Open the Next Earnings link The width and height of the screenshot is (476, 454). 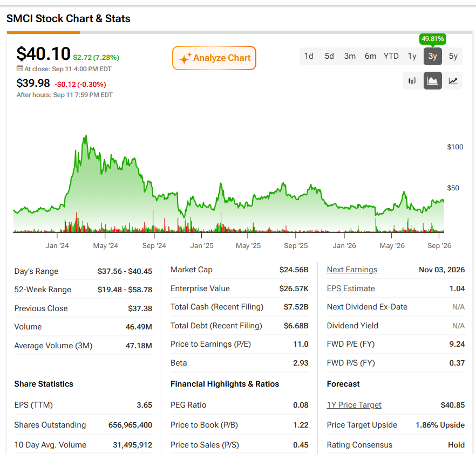352,270
